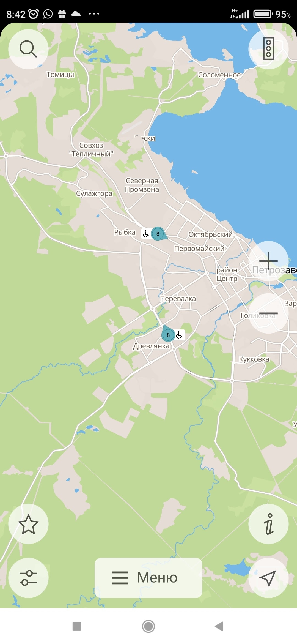Open the search magnifier button
The width and height of the screenshot is (297, 644).
(28, 49)
